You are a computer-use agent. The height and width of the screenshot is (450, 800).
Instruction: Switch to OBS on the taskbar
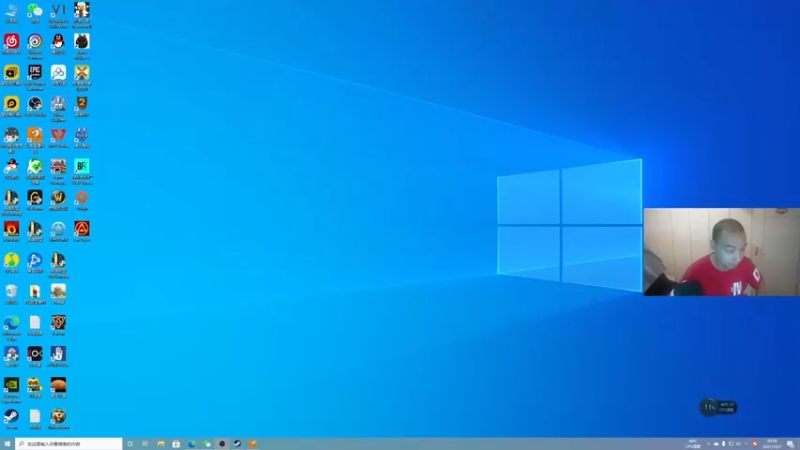(x=222, y=444)
